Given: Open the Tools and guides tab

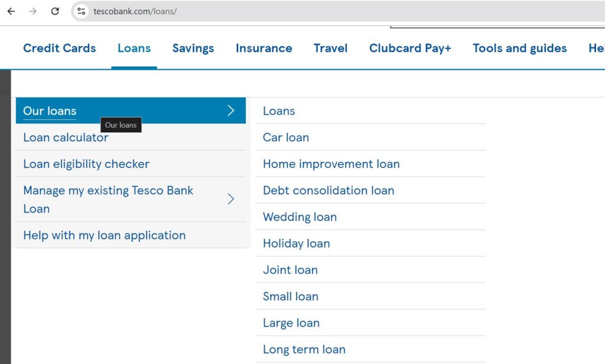Looking at the screenshot, I should (x=519, y=48).
